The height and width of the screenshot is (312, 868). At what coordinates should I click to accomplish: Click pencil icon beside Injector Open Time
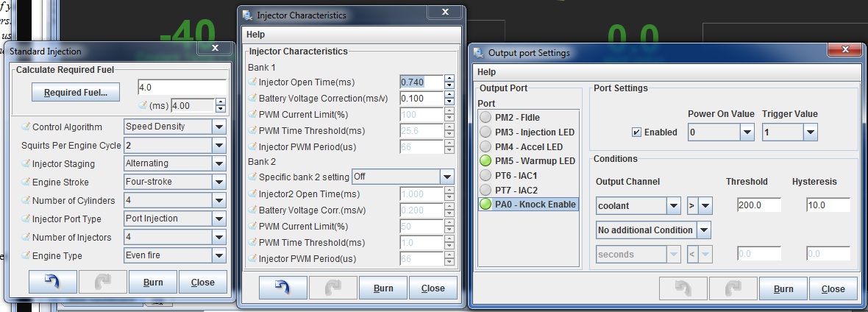(x=253, y=82)
